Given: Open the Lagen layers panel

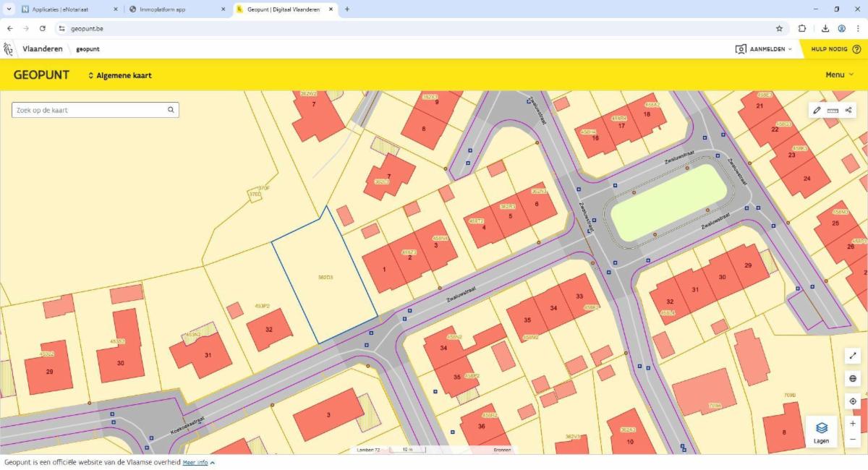Looking at the screenshot, I should 822,432.
